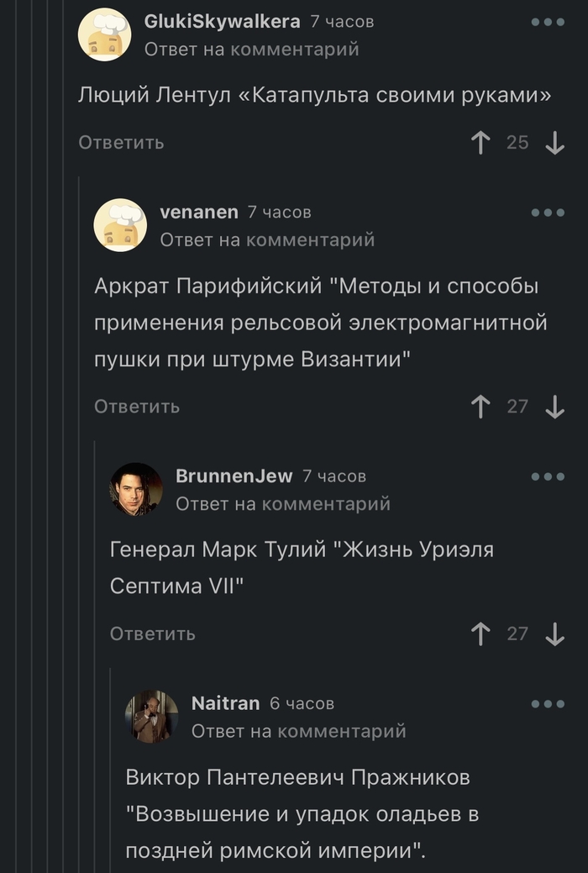Open the BrunnenJew username link
The image size is (588, 873).
[234, 476]
